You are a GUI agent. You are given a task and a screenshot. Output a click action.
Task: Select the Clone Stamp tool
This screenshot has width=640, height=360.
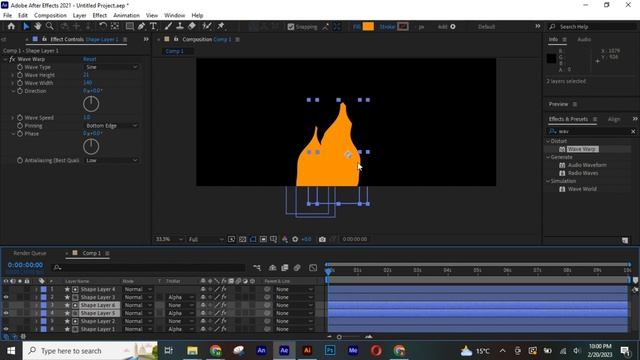point(180,27)
